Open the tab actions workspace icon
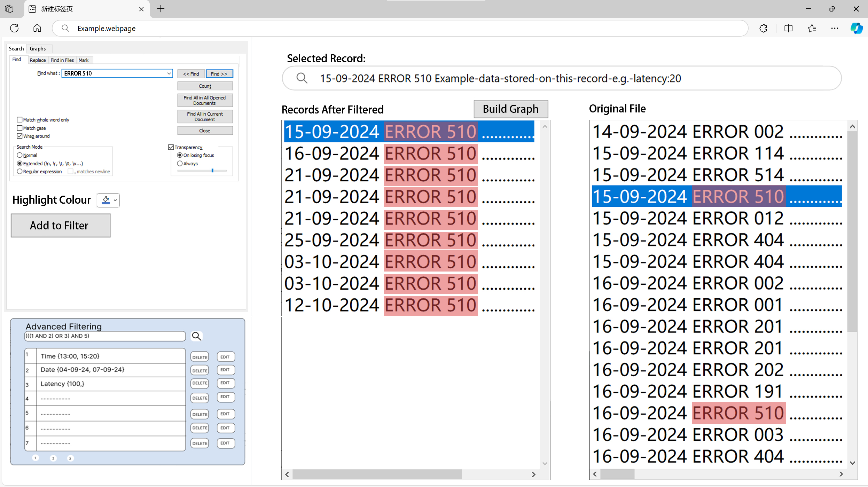Screen dimensions: 868x487 [9, 9]
